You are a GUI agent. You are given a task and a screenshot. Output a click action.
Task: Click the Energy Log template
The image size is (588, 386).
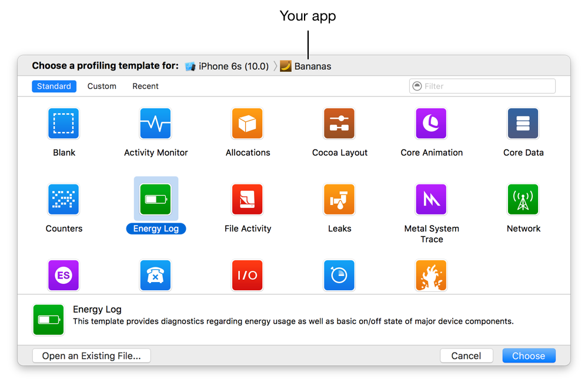tap(155, 200)
